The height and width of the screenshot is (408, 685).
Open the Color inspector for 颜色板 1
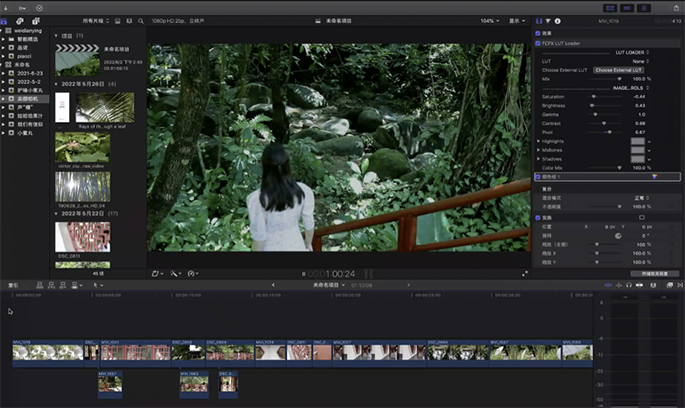tap(655, 177)
